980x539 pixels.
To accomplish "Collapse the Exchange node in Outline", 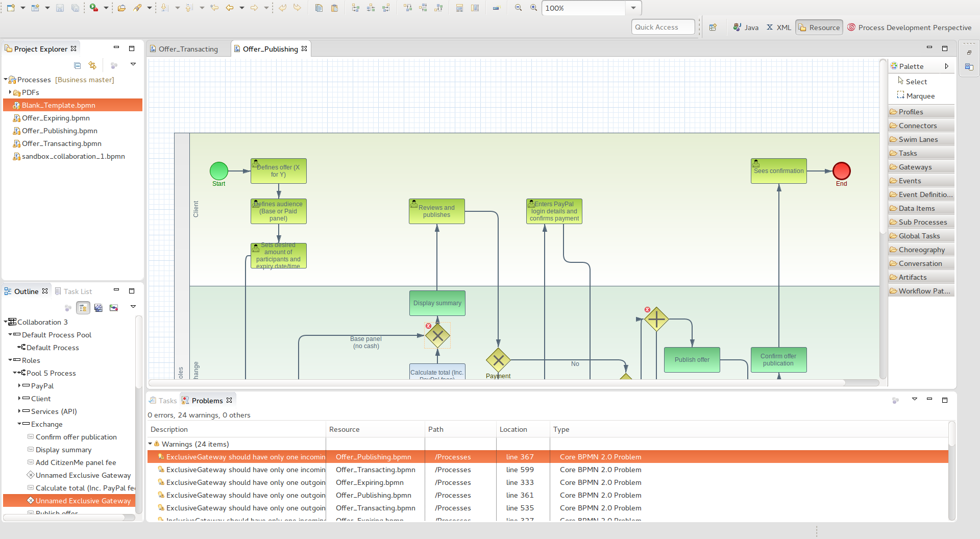I will tap(19, 424).
